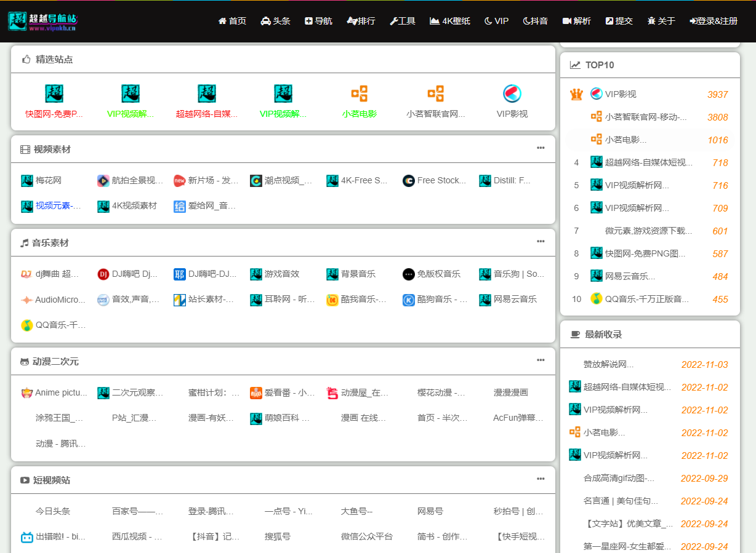Click the QQ音乐-千... icon in 音乐素材
The width and height of the screenshot is (756, 553).
pyautogui.click(x=26, y=325)
